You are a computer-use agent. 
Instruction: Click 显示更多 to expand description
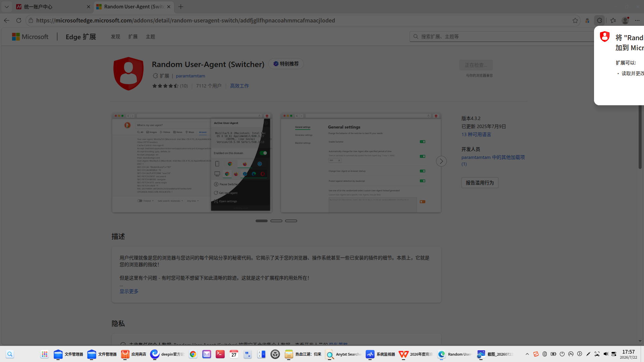(129, 291)
